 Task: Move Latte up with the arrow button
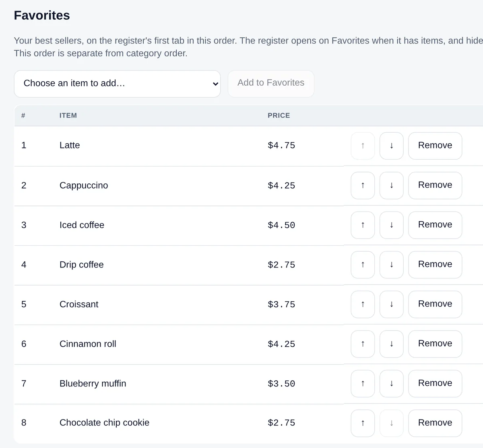[x=363, y=146]
